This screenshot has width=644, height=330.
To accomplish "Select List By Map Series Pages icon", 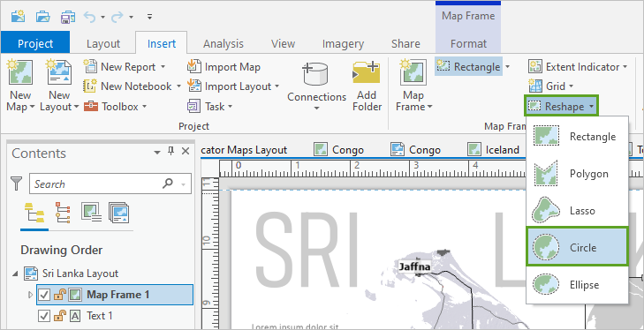I will pos(118,212).
